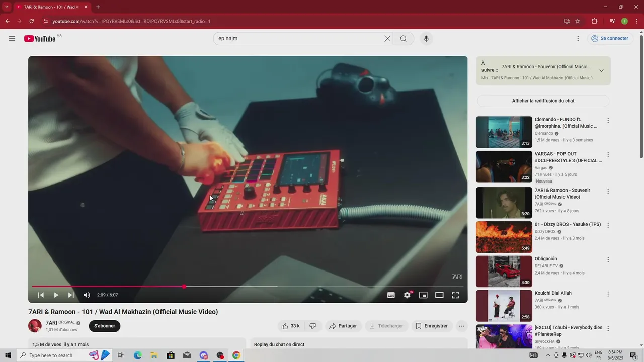This screenshot has width=644, height=362.
Task: Open VARGAS POP OUT video title
Action: tap(568, 157)
